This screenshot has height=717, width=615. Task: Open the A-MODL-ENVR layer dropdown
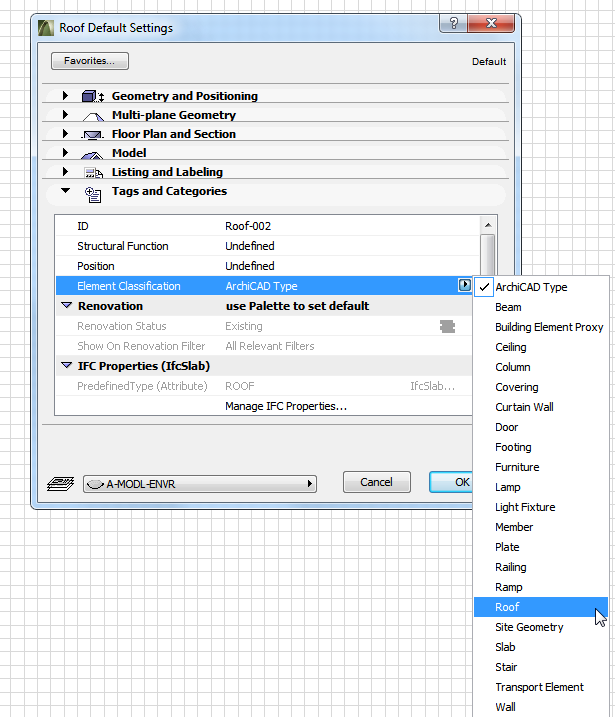200,484
